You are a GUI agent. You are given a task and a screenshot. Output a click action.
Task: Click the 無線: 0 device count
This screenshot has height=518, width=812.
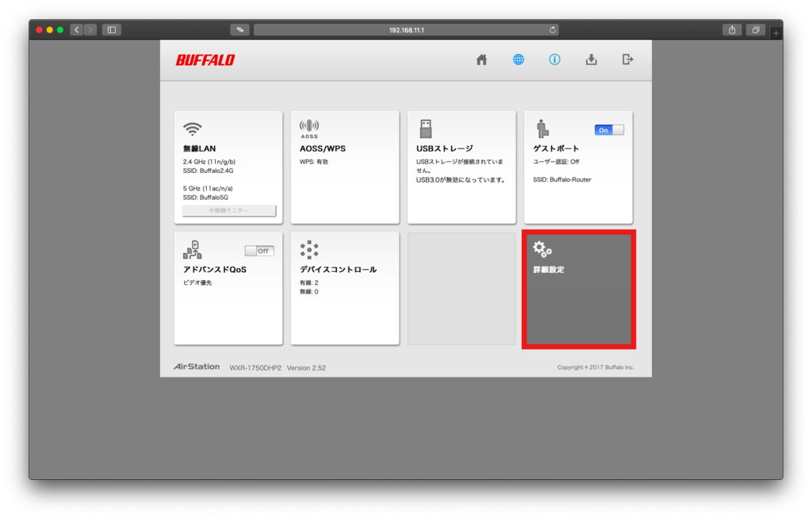point(309,292)
